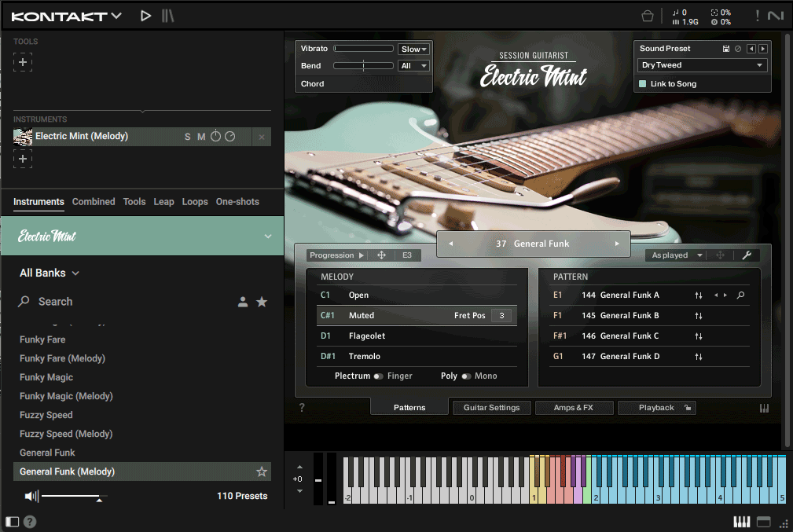Toggle the Link to Song checkbox
This screenshot has width=793, height=532.
[x=642, y=84]
